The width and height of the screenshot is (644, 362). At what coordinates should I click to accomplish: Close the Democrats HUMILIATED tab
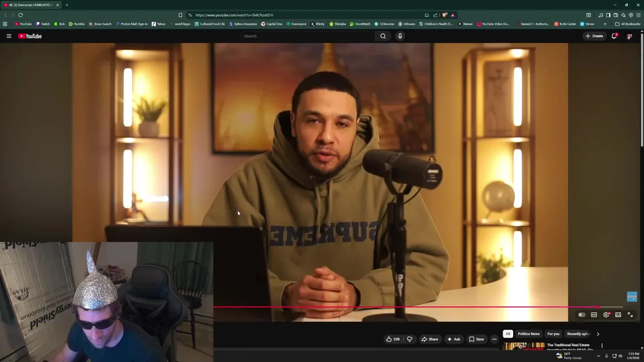click(57, 5)
